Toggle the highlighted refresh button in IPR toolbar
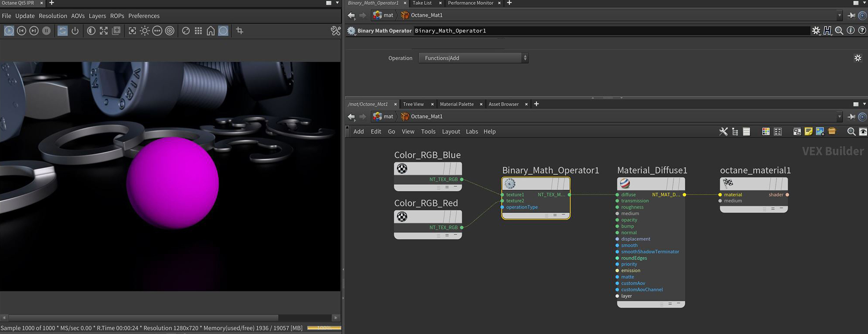 coord(63,31)
